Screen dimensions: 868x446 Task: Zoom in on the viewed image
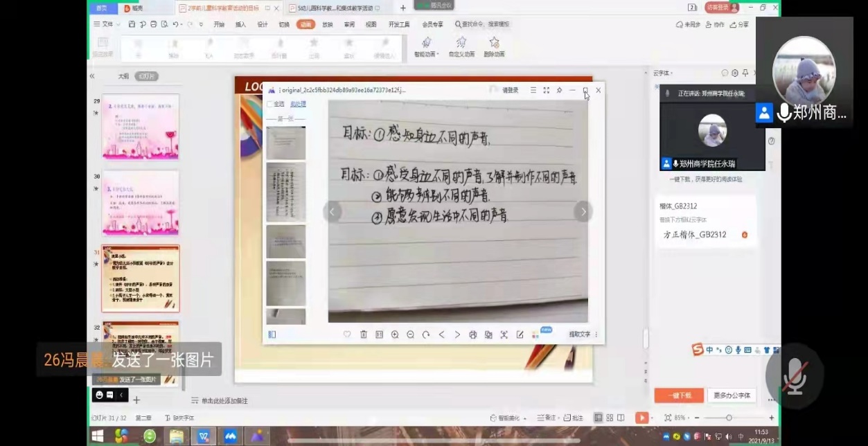(x=395, y=334)
